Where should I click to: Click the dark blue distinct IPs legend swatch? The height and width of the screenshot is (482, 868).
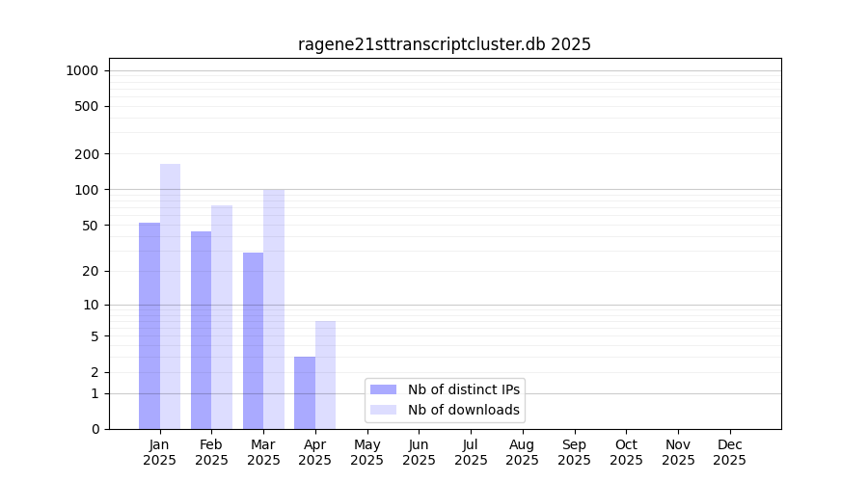click(x=383, y=389)
